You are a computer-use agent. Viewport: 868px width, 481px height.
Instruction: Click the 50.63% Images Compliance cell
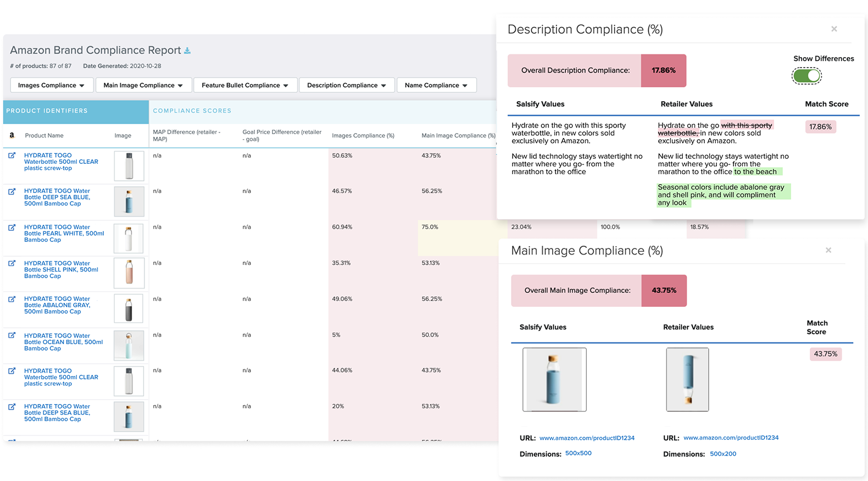pyautogui.click(x=373, y=166)
